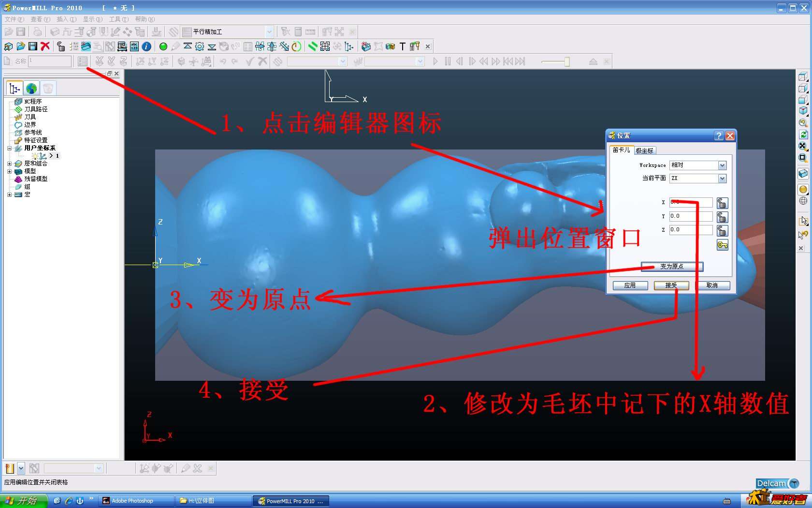Viewport: 812px width, 508px height.
Task: Open the Workspace 相对 dropdown
Action: click(722, 165)
